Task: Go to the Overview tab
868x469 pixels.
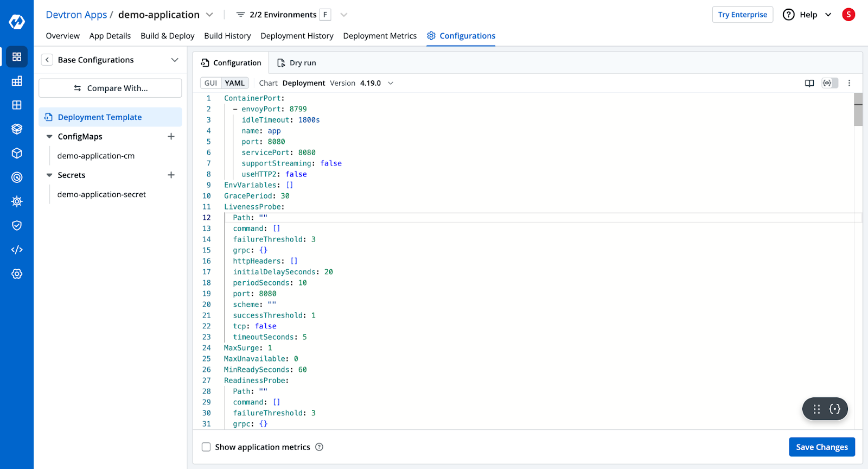Action: coord(62,36)
